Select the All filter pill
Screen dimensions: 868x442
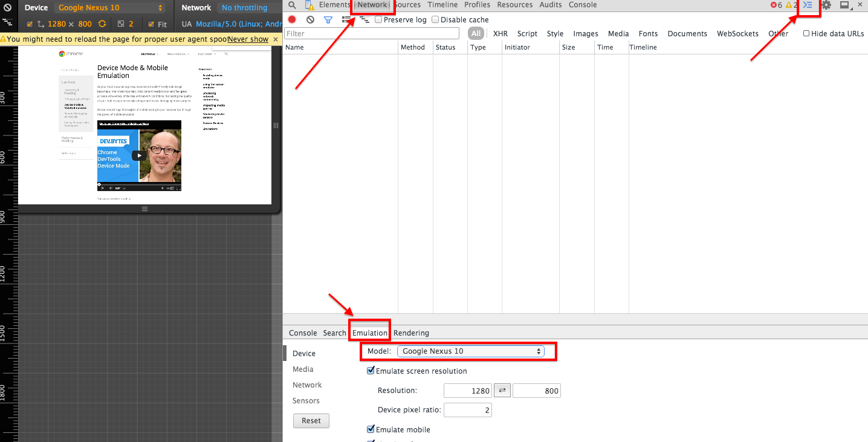click(x=476, y=34)
